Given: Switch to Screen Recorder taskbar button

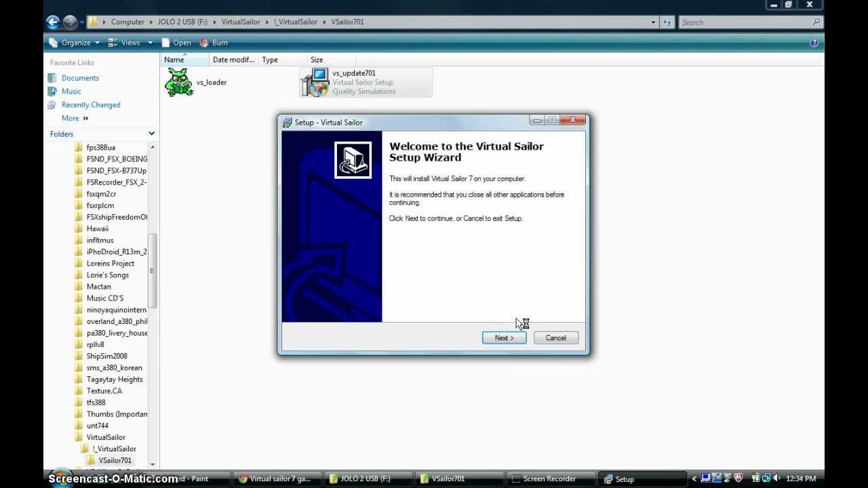Looking at the screenshot, I should point(549,479).
